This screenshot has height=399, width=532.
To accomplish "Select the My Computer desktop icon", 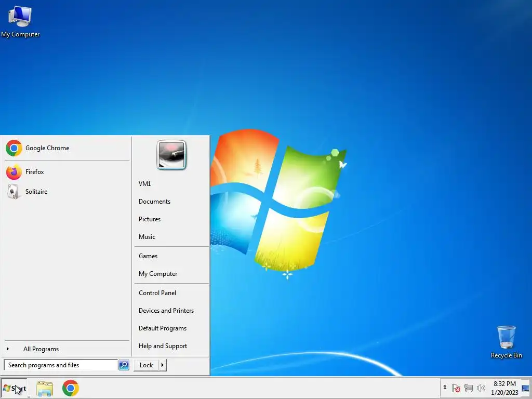I will [20, 22].
